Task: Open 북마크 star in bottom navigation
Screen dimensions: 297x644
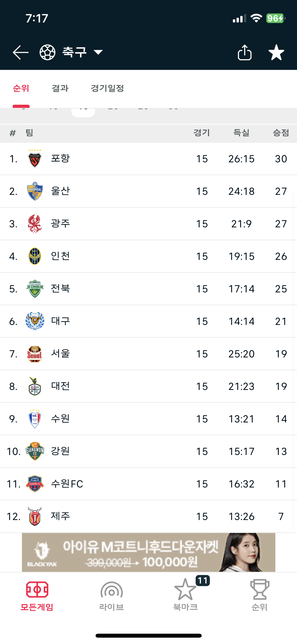Action: pos(186,596)
